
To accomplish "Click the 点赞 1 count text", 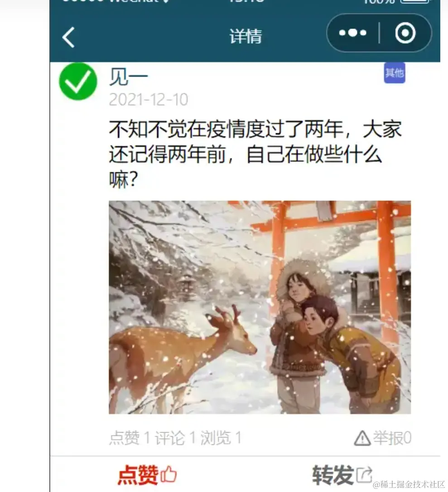I will click(130, 438).
